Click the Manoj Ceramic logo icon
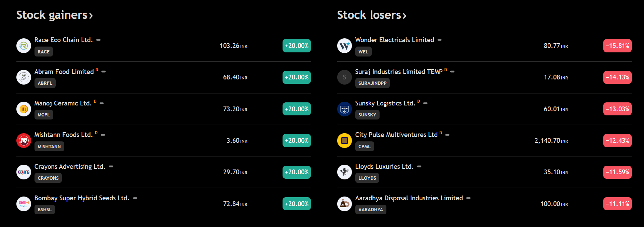This screenshot has width=644, height=227. point(24,109)
